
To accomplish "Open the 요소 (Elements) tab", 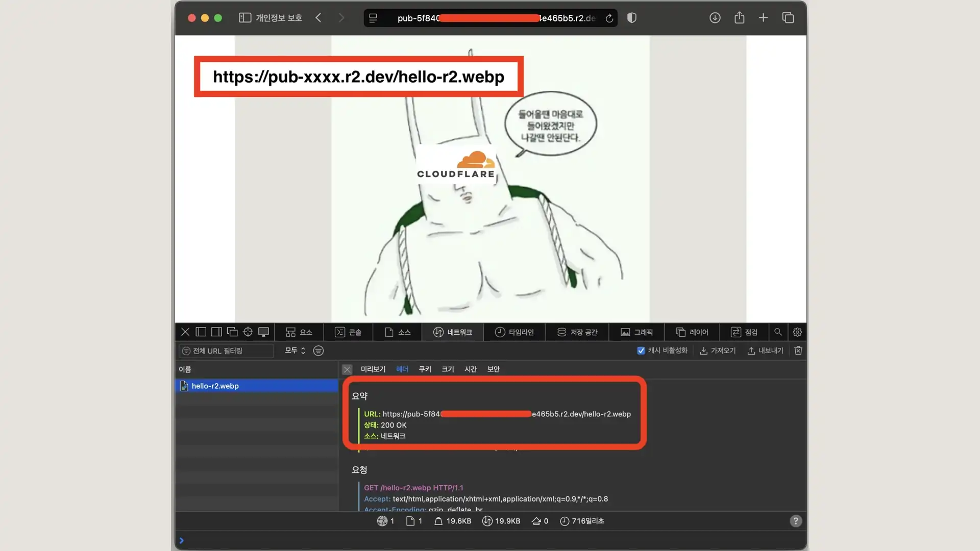I will click(x=299, y=332).
